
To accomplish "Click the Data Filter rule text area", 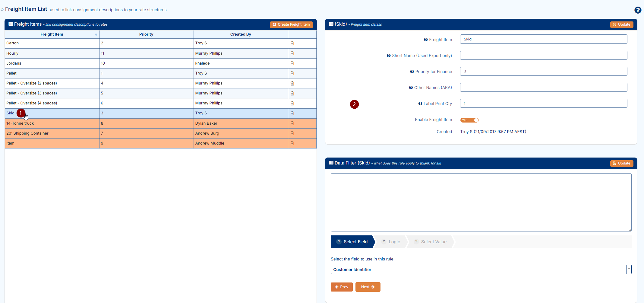I will pyautogui.click(x=481, y=202).
